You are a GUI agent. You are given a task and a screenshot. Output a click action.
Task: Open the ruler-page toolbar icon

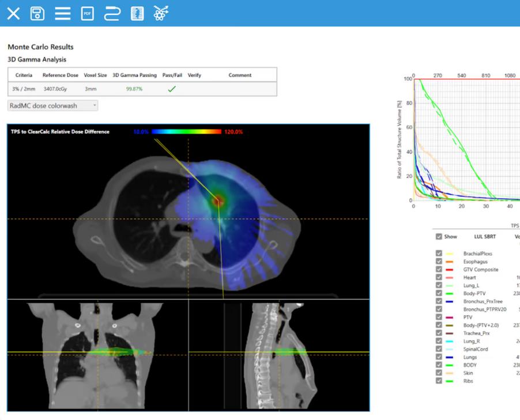click(137, 14)
